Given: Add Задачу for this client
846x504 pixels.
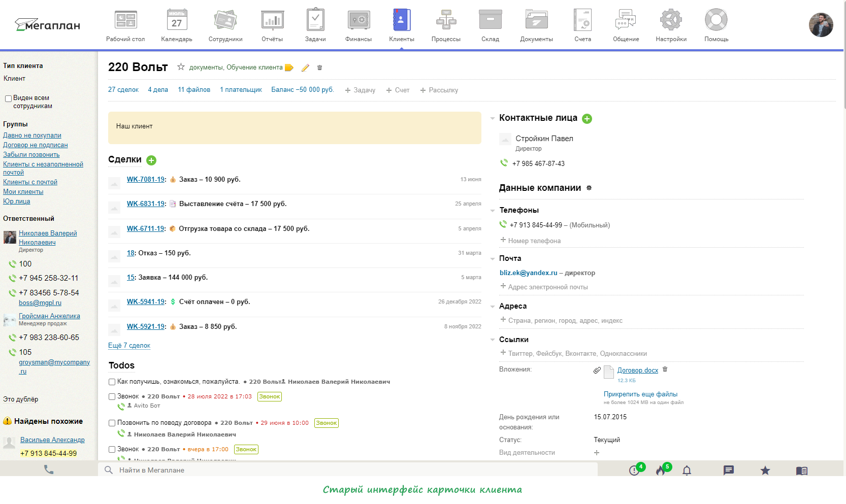Looking at the screenshot, I should pyautogui.click(x=360, y=90).
